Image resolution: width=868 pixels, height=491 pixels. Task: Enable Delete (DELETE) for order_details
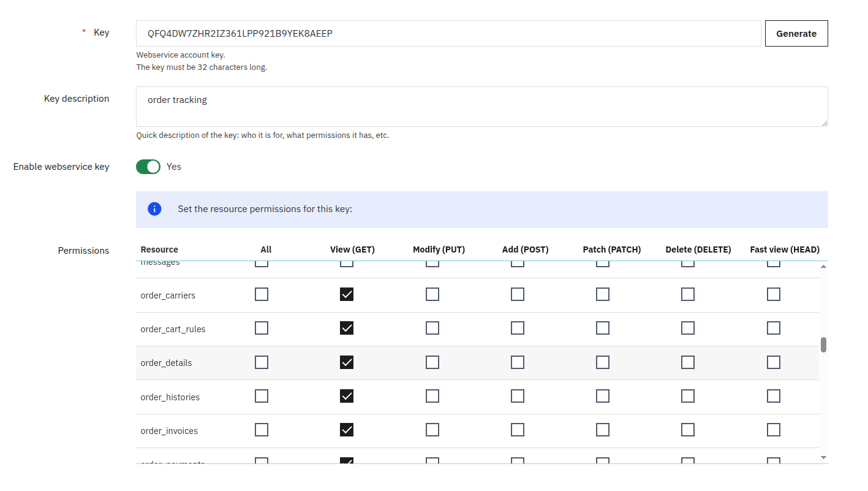pos(688,362)
